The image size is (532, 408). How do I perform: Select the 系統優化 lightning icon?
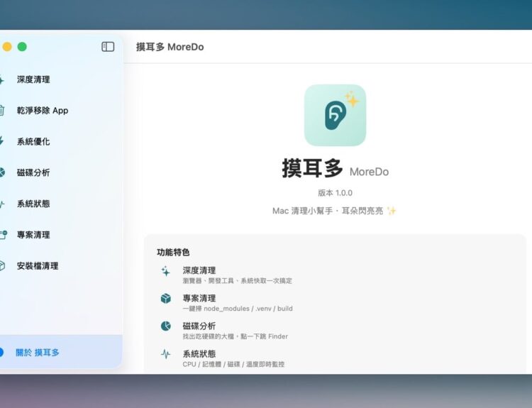click(x=2, y=141)
